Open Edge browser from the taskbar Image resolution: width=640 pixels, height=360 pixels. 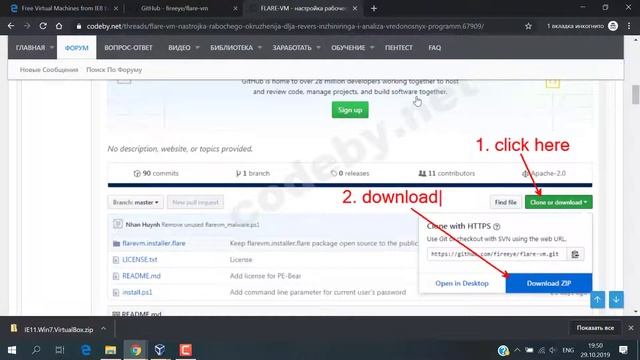[x=86, y=350]
